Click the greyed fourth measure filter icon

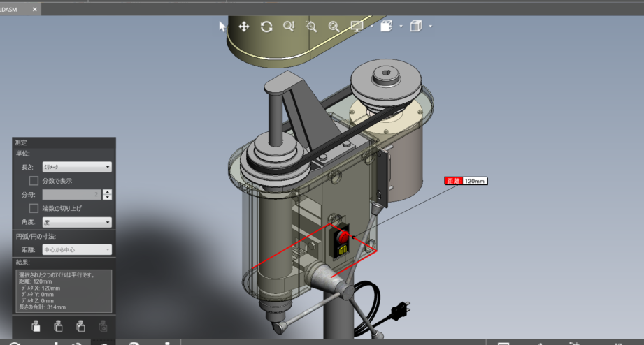pos(103,327)
